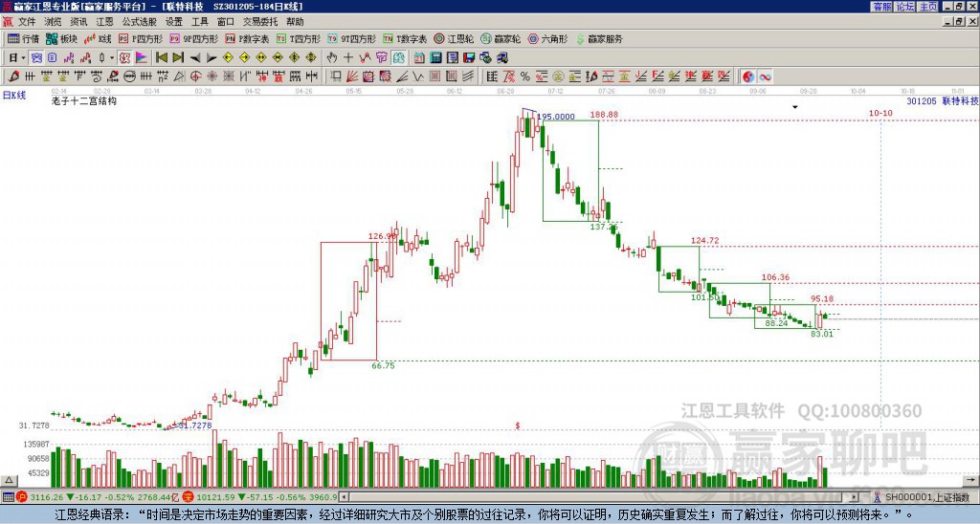980x524 pixels.
Task: Open the calendar icon in toolbar
Action: pos(419,58)
